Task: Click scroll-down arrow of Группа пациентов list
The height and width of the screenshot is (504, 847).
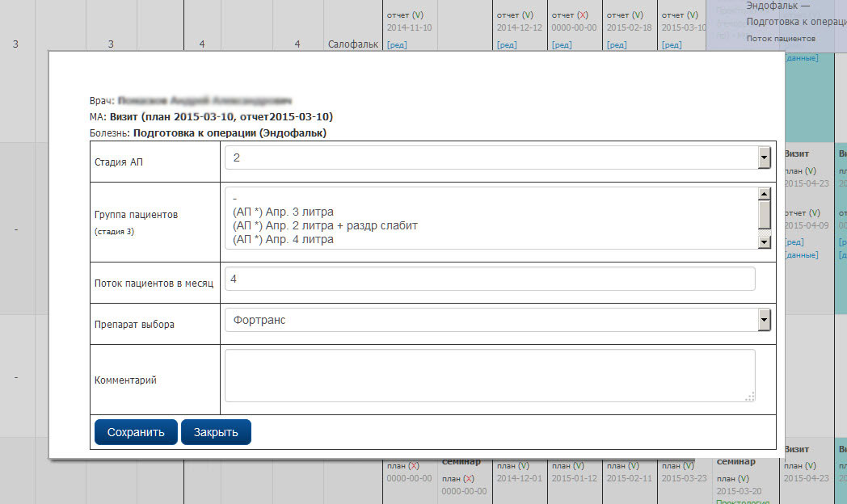Action: [x=764, y=242]
